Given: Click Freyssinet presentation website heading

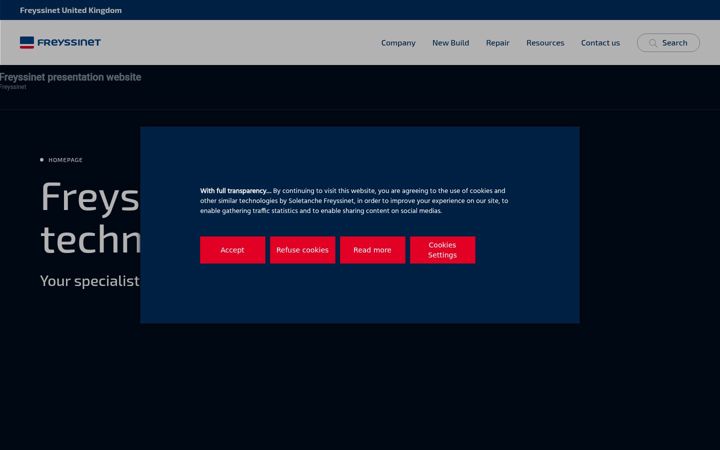Looking at the screenshot, I should click(x=71, y=77).
